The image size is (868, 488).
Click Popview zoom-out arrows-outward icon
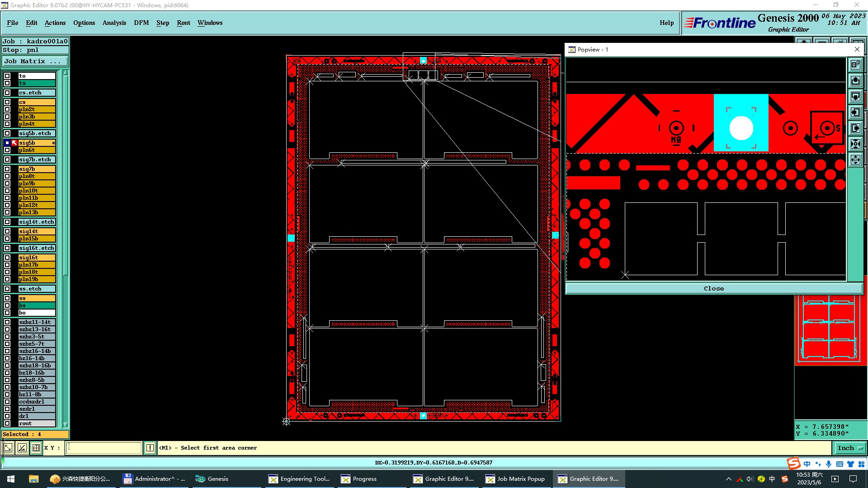tap(855, 160)
